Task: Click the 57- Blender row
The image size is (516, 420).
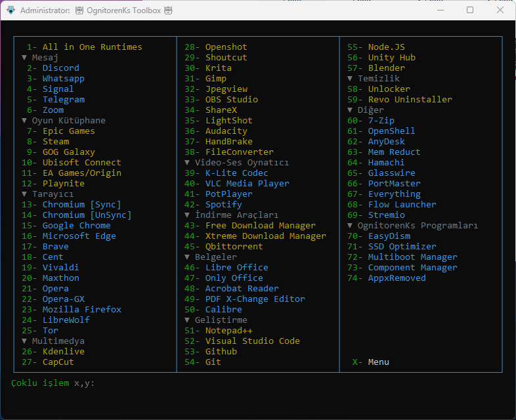Action: [376, 68]
